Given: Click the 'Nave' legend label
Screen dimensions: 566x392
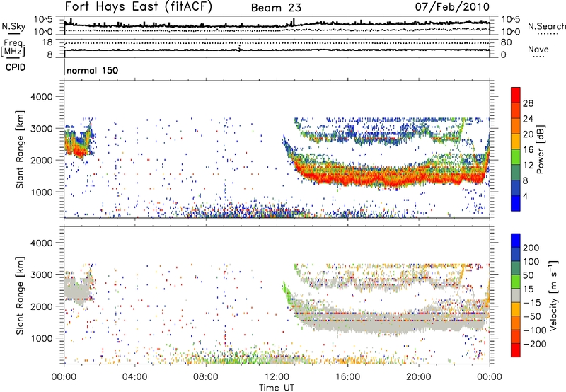Looking at the screenshot, I should (538, 49).
